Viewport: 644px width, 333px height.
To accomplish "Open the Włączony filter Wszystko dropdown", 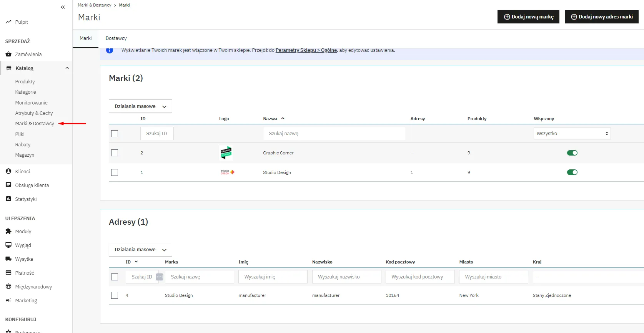I will pyautogui.click(x=572, y=134).
